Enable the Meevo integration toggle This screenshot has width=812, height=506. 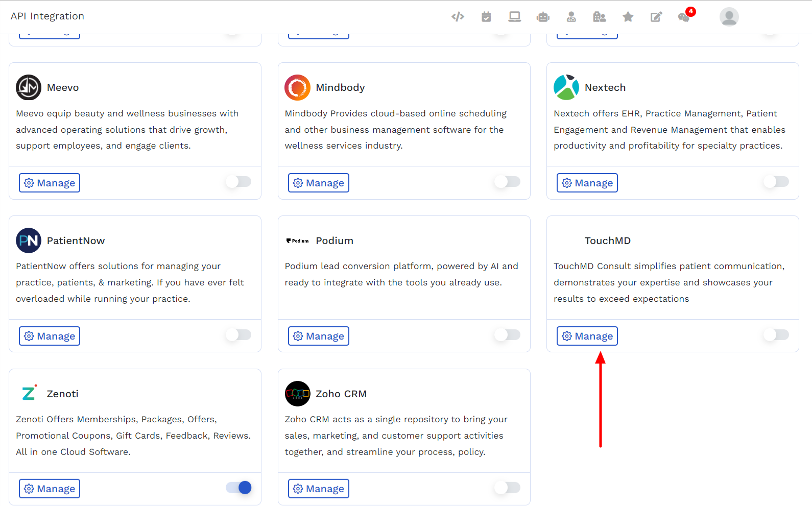coord(238,182)
